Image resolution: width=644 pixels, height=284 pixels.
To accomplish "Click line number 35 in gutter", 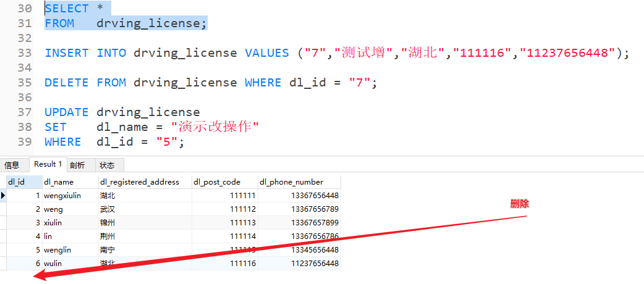I will (x=25, y=83).
